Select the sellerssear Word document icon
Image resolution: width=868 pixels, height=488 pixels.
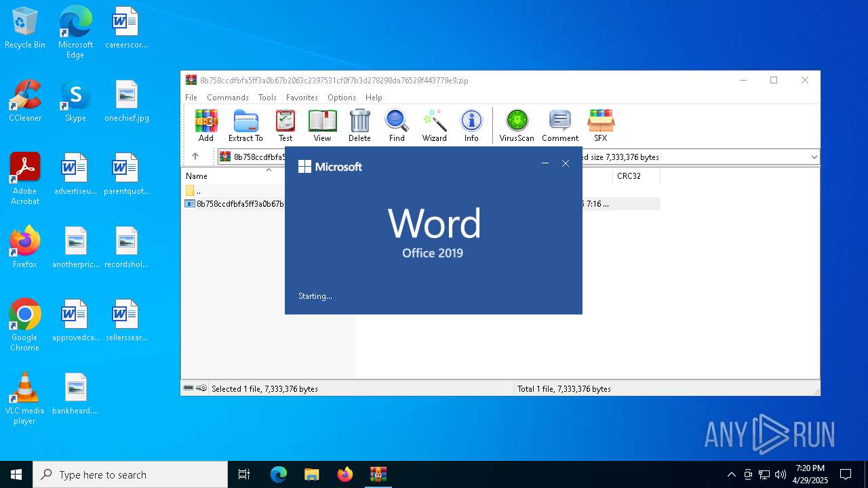(126, 321)
